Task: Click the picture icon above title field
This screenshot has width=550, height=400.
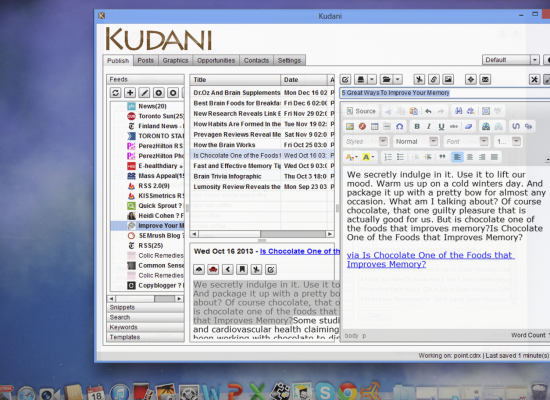Action: pyautogui.click(x=448, y=80)
